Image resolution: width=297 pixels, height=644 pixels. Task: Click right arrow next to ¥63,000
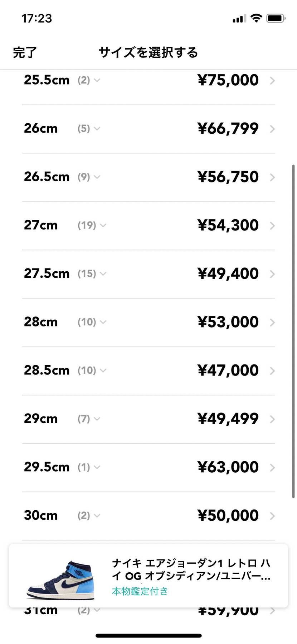(272, 468)
